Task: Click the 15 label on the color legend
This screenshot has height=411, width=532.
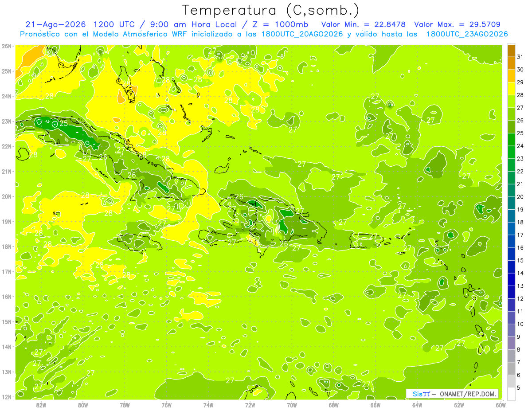Action: pyautogui.click(x=520, y=261)
